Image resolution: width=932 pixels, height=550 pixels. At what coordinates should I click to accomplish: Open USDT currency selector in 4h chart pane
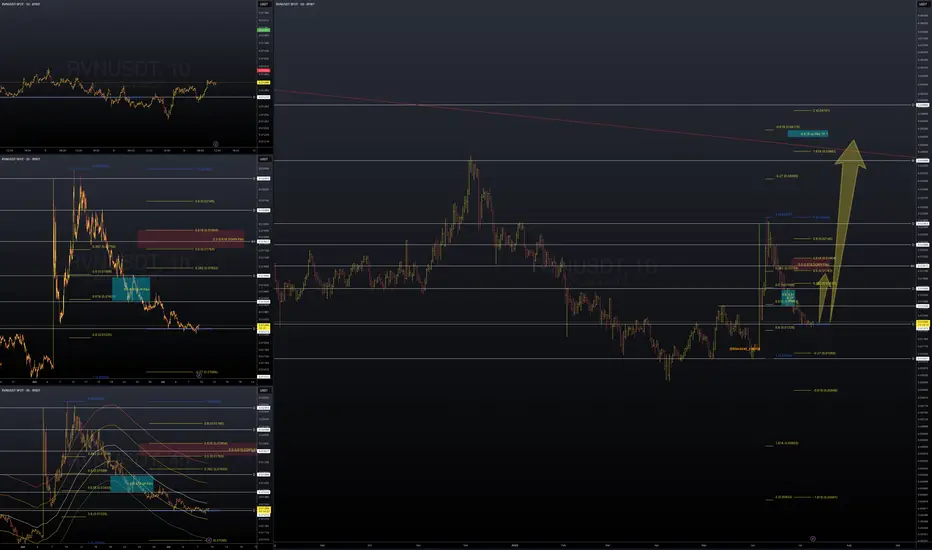[264, 391]
